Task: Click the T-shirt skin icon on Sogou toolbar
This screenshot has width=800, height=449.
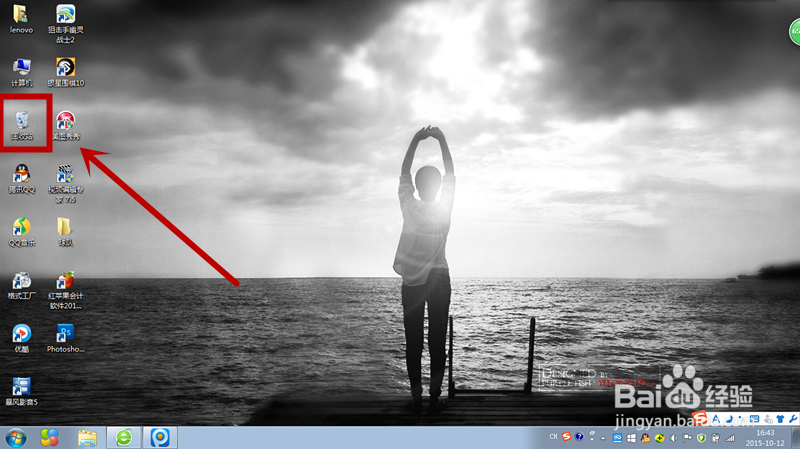Action: [780, 419]
